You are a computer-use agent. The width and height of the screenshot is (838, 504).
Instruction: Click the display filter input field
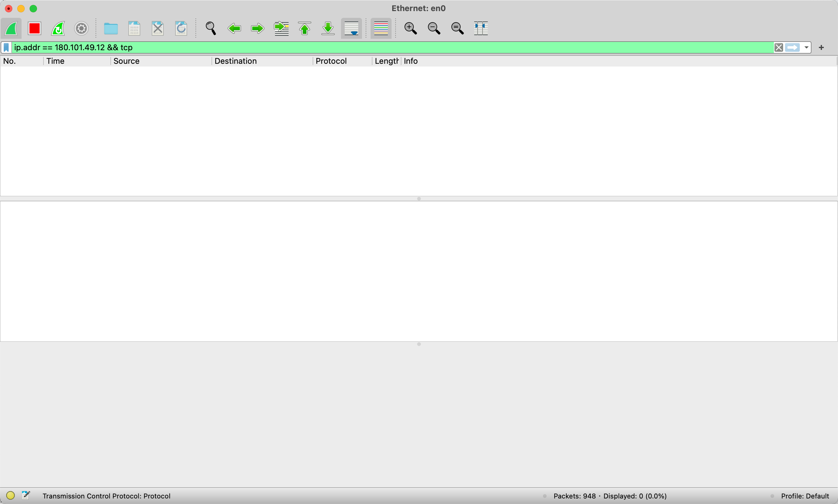(392, 47)
